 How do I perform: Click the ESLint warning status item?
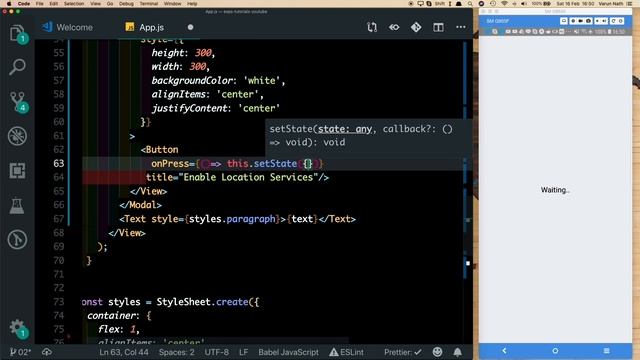[x=346, y=352]
